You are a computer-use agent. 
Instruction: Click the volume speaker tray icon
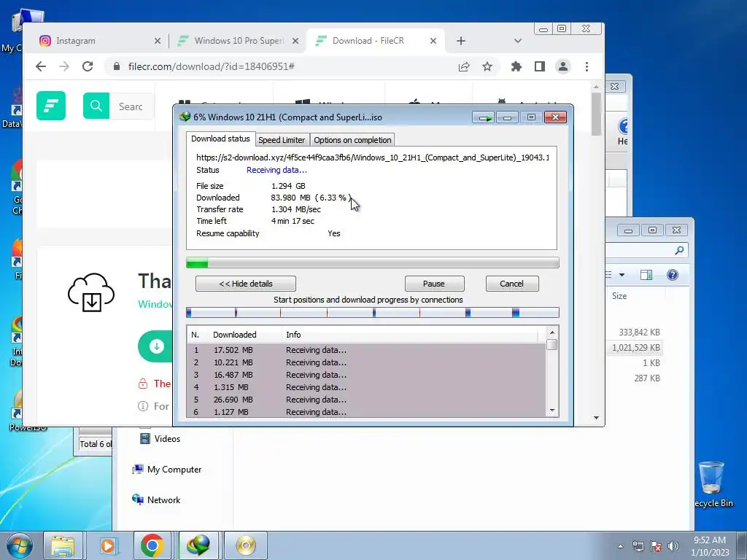tap(673, 546)
